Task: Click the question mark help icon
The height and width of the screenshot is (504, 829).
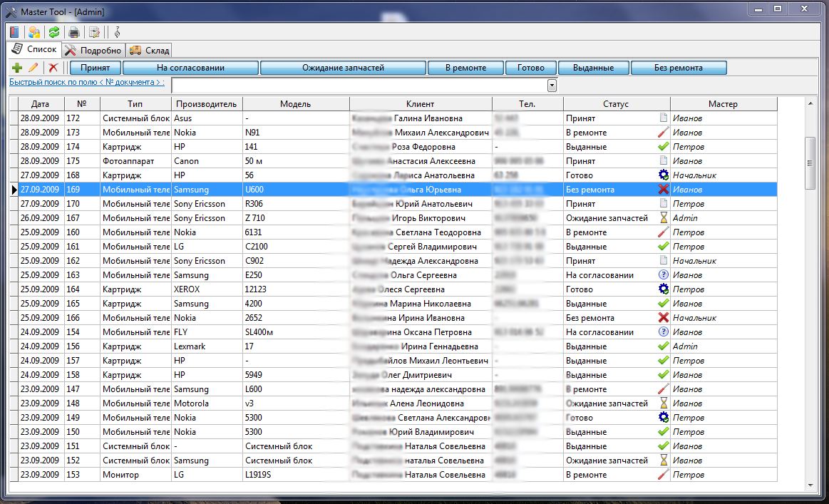Action: [117, 32]
